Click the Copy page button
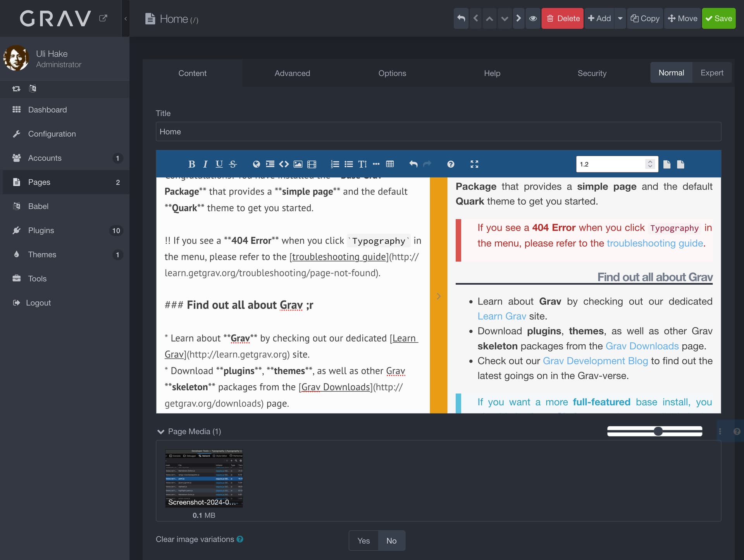Image resolution: width=744 pixels, height=560 pixels. tap(645, 18)
